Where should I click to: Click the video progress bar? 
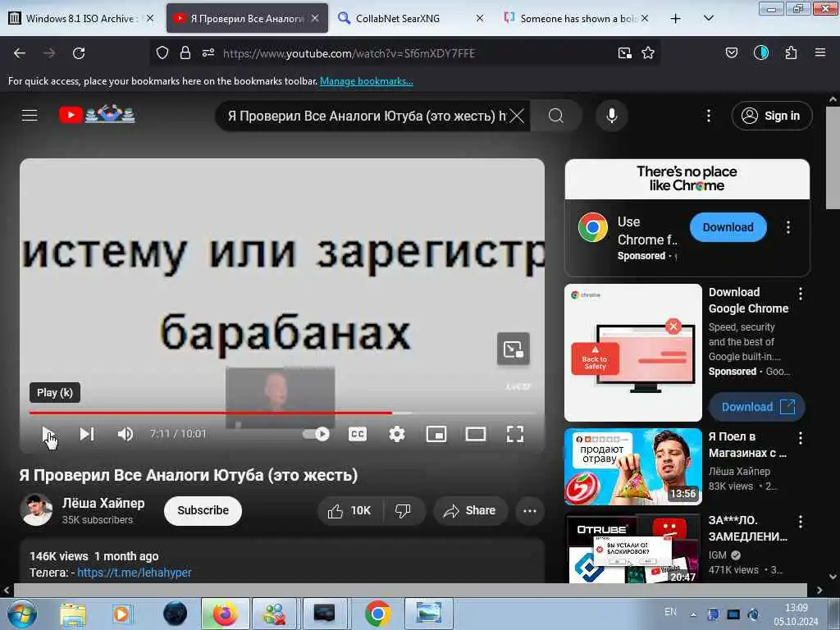click(x=282, y=413)
